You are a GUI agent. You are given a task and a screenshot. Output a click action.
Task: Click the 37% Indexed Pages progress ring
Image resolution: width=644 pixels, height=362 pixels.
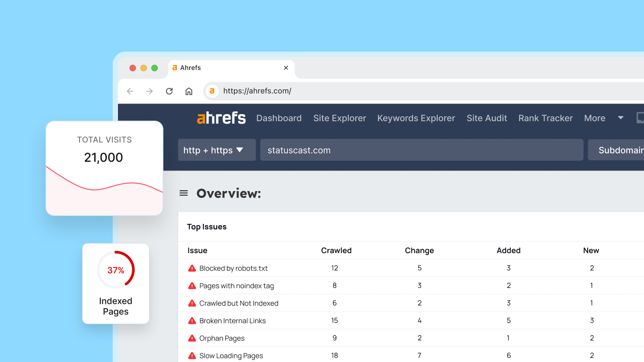[x=116, y=270]
